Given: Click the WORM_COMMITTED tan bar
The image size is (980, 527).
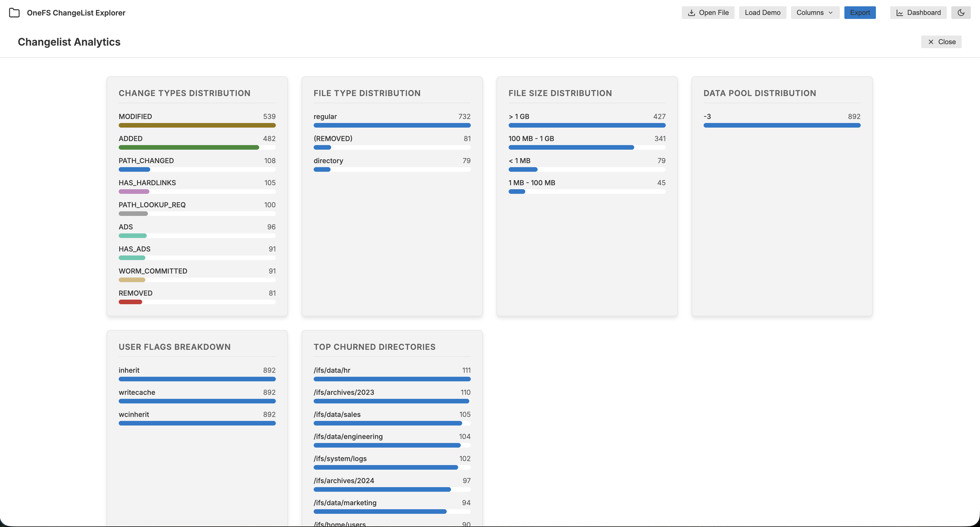Looking at the screenshot, I should (132, 280).
